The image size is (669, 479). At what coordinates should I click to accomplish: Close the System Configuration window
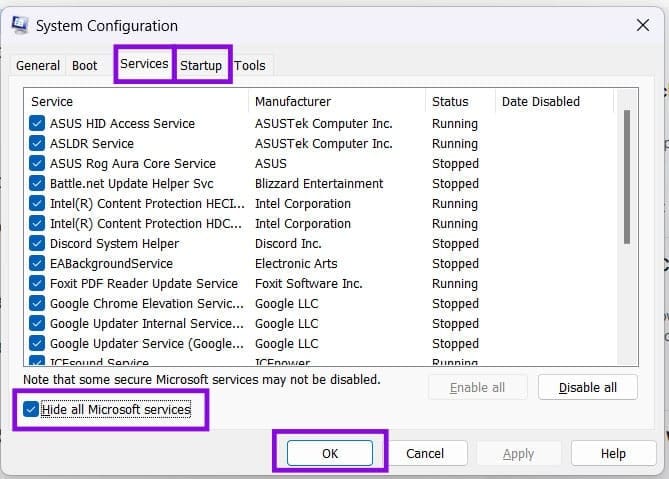[643, 25]
